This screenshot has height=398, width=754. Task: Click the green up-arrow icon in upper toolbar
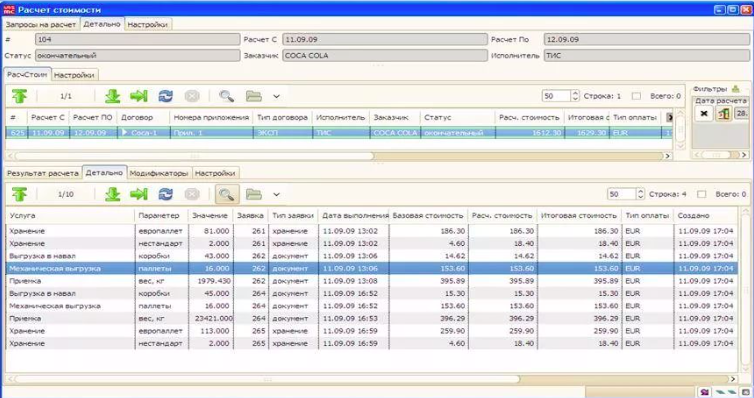pyautogui.click(x=19, y=96)
